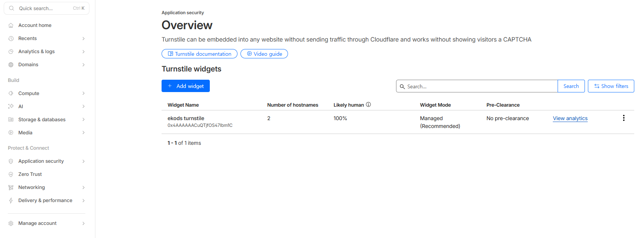Focus the Quick search box

coord(46,8)
